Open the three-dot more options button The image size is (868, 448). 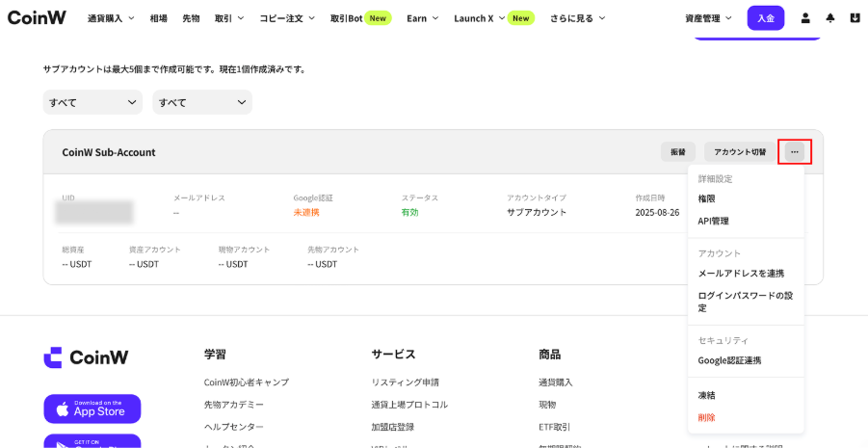tap(795, 151)
